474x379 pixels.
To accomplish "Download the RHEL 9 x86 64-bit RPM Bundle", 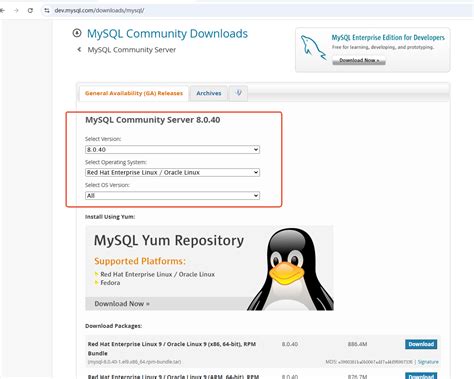I will coord(421,344).
